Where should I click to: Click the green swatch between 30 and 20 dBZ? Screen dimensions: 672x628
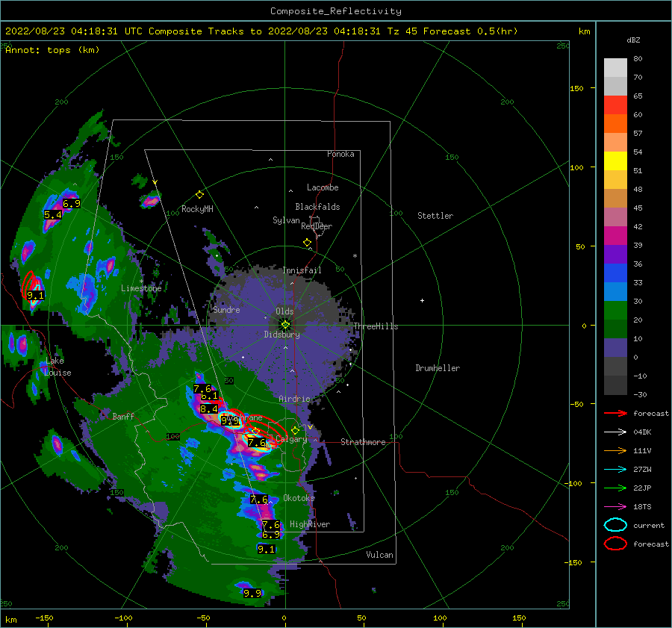(615, 311)
